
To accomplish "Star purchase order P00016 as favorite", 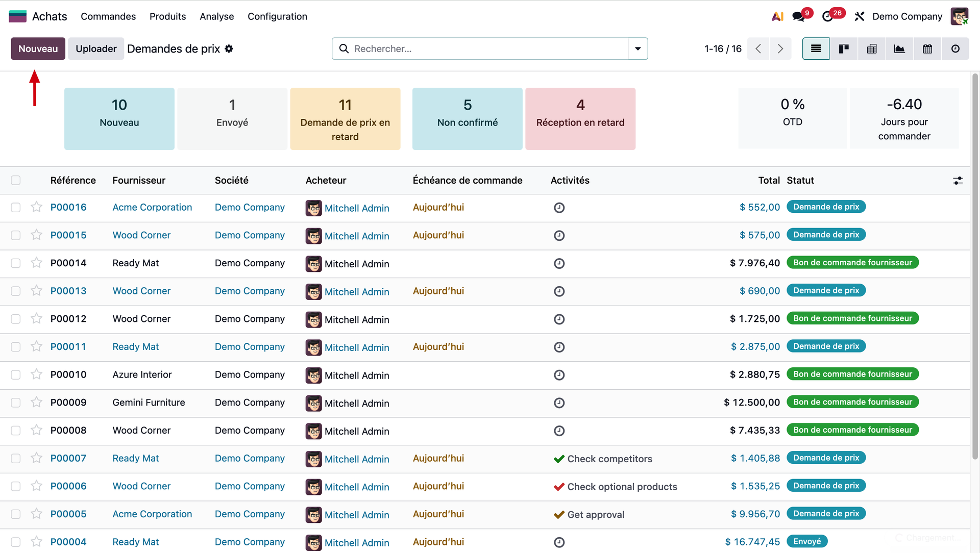I will pyautogui.click(x=36, y=207).
